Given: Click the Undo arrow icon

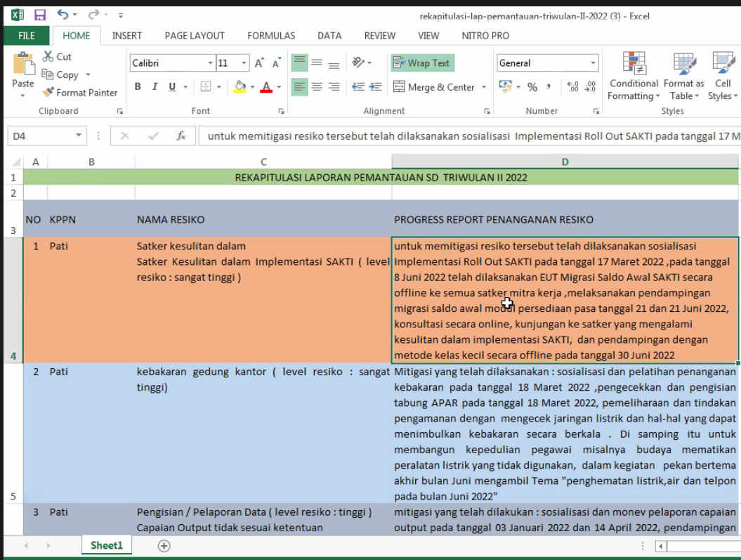Looking at the screenshot, I should [x=63, y=14].
